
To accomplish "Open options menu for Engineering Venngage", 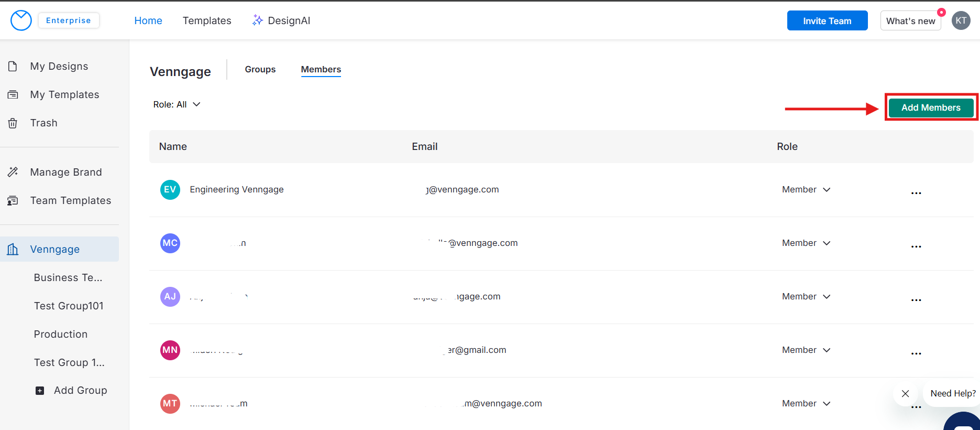I will [x=916, y=193].
